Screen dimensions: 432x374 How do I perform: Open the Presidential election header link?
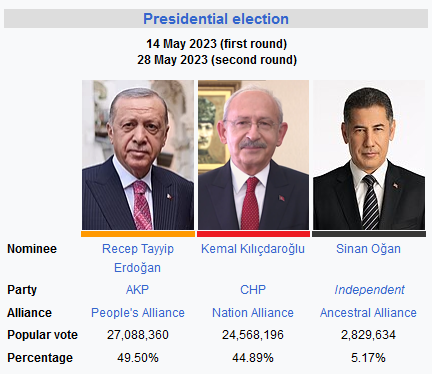[x=216, y=19]
